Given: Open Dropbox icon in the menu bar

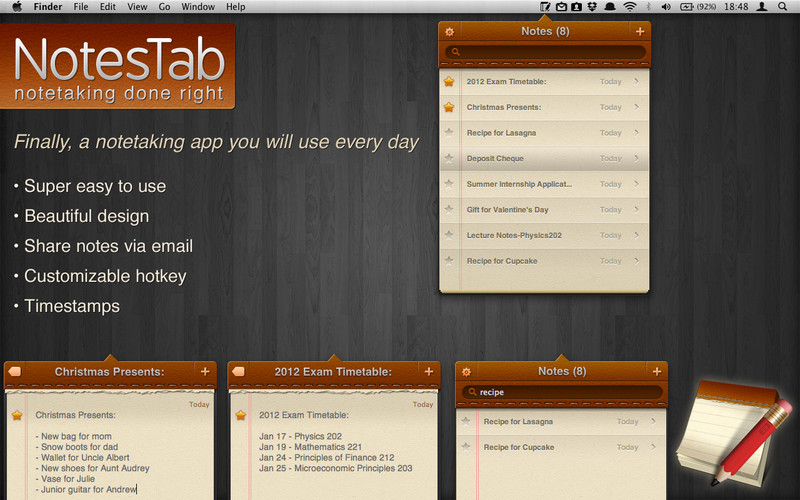Looking at the screenshot, I should point(593,7).
